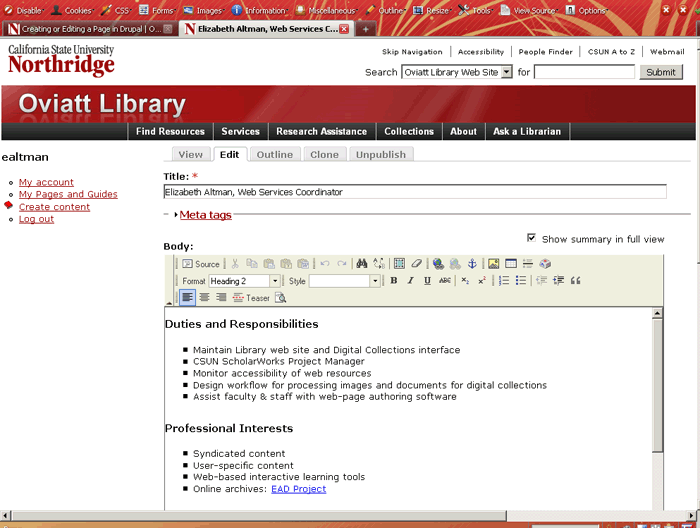Click the Insert Image icon
The width and height of the screenshot is (700, 528).
click(493, 264)
